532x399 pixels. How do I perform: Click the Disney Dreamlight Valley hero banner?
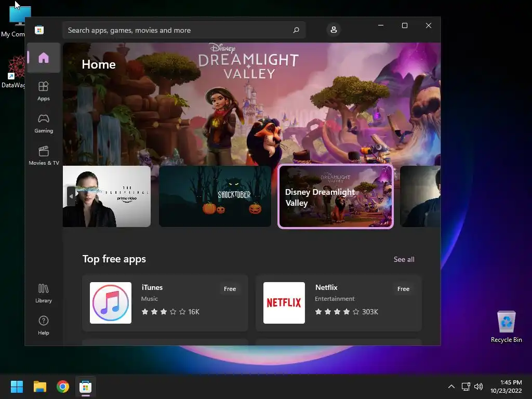point(252,103)
